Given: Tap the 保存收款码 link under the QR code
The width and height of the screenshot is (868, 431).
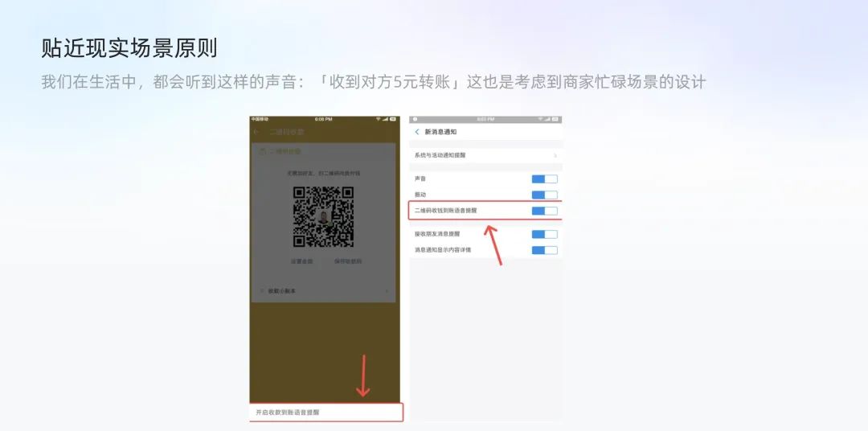Looking at the screenshot, I should point(348,261).
